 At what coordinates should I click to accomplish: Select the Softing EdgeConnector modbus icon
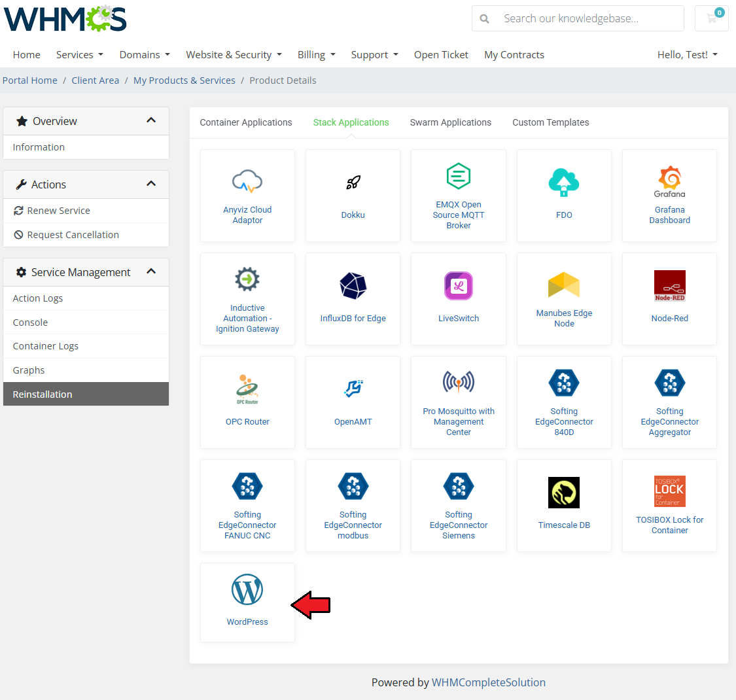tap(353, 486)
